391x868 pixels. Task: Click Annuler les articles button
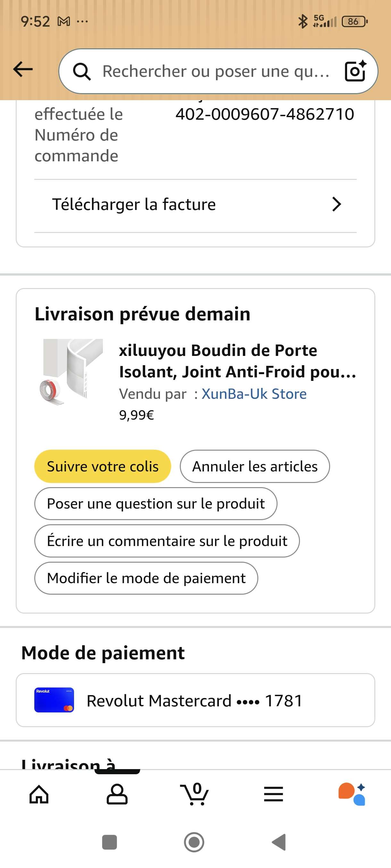pyautogui.click(x=255, y=466)
